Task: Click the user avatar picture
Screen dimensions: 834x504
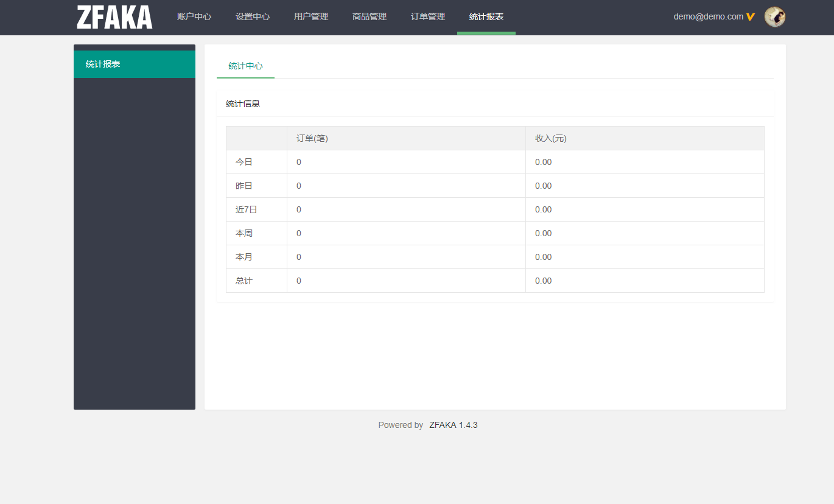Action: click(774, 17)
